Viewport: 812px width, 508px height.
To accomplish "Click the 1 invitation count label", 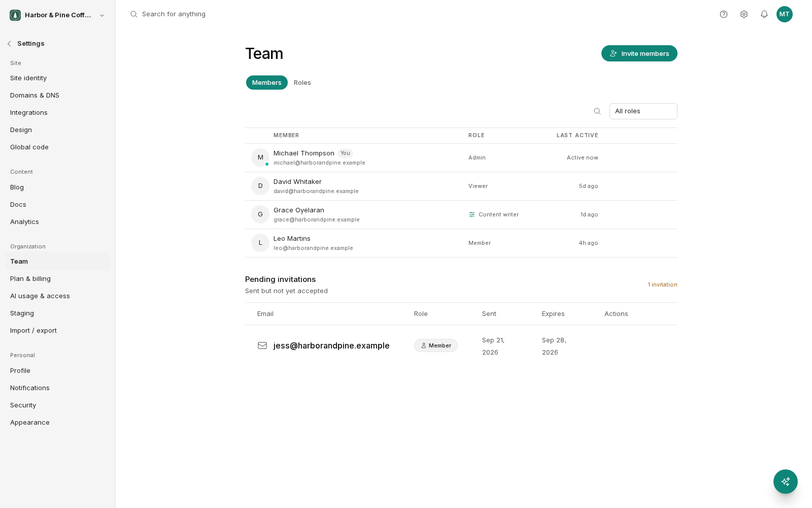I will click(x=662, y=284).
